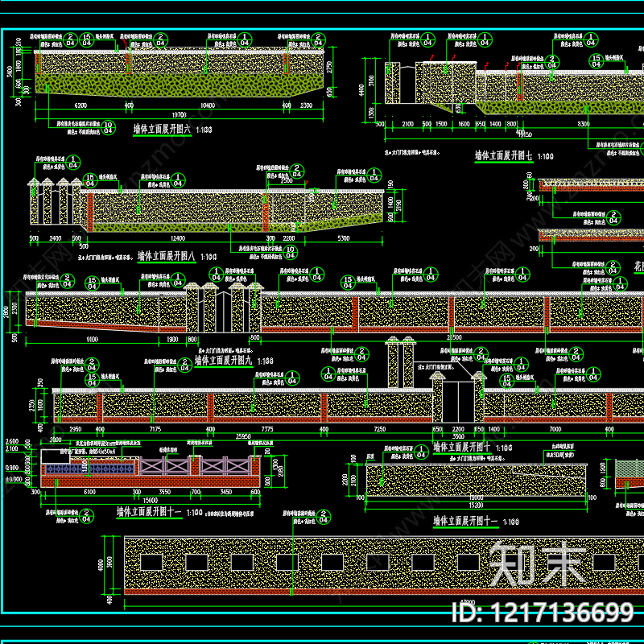
Task: Select the 9100 dimension in elevation nine
Action: tap(92, 339)
